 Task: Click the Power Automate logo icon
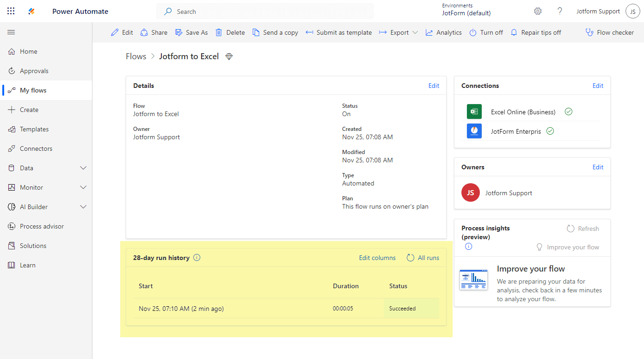(31, 11)
